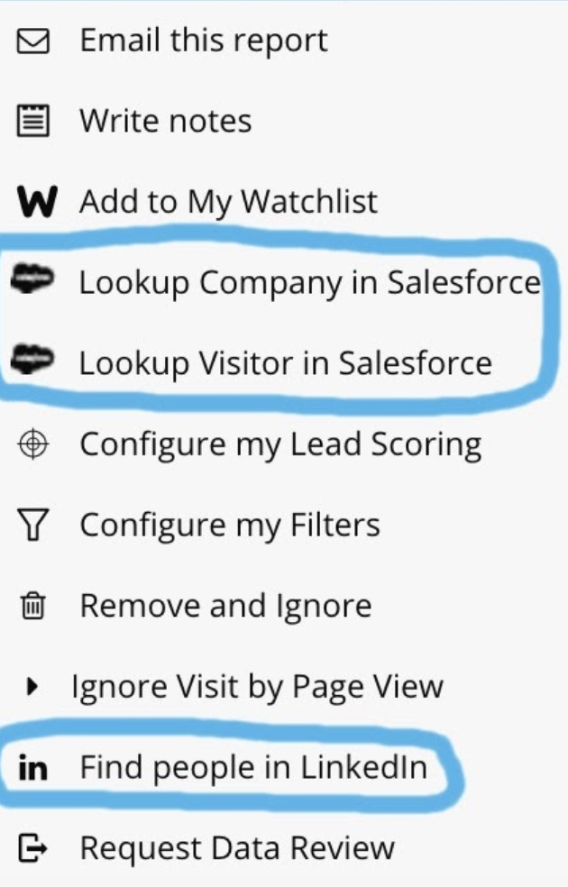The image size is (568, 887).
Task: Choose Configure my Lead Scoring
Action: click(x=281, y=445)
